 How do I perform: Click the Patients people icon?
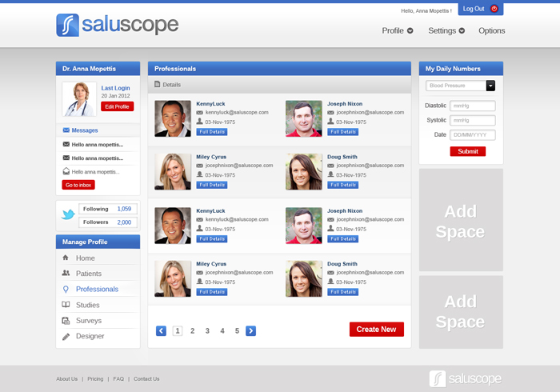[x=66, y=274]
